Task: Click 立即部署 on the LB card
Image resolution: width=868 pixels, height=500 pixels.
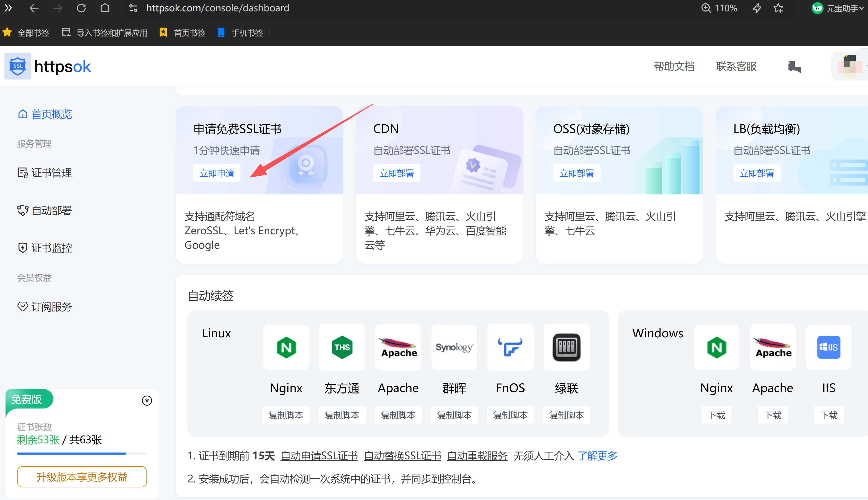Action: pyautogui.click(x=757, y=173)
